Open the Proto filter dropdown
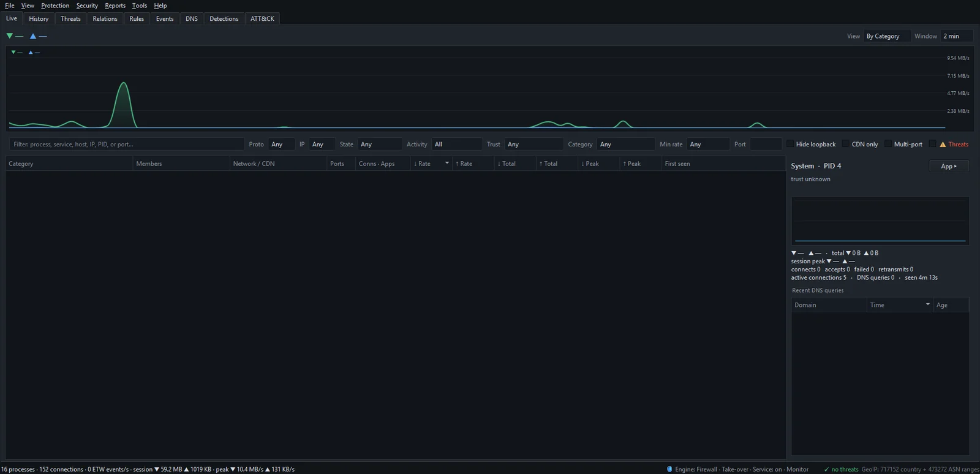This screenshot has width=980, height=474. 281,145
